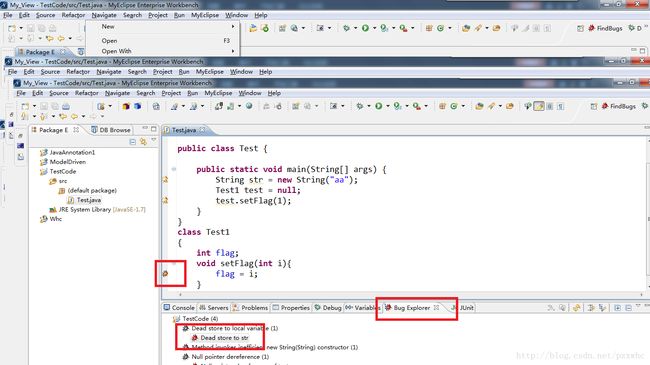Toggle Mark Occurrences highlighted button
Image resolution: width=650 pixels, height=365 pixels.
click(x=539, y=106)
